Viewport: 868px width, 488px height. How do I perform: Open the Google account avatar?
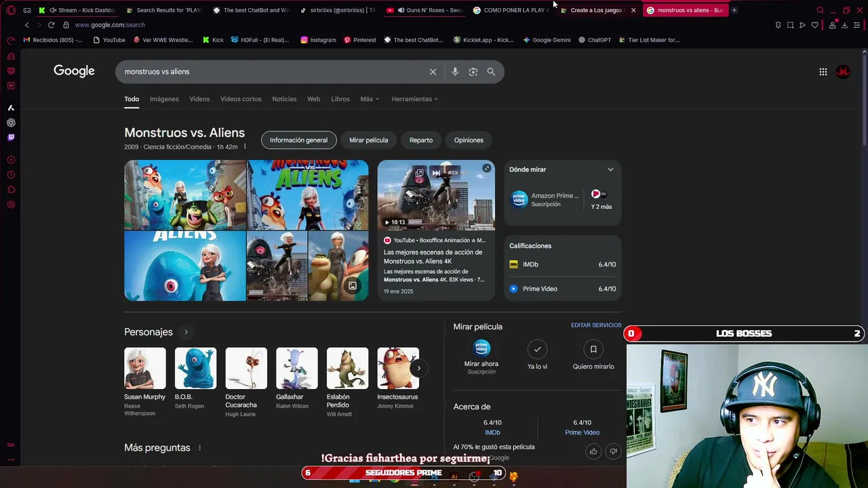coord(843,72)
